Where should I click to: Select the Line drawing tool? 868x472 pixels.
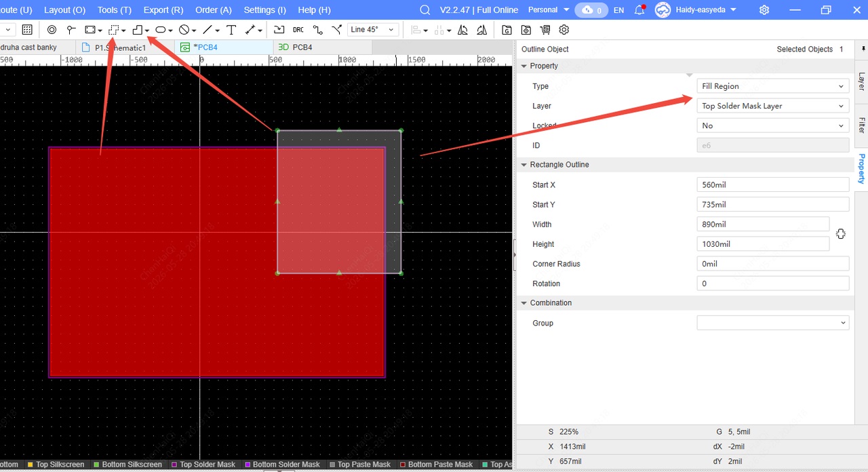click(x=208, y=30)
